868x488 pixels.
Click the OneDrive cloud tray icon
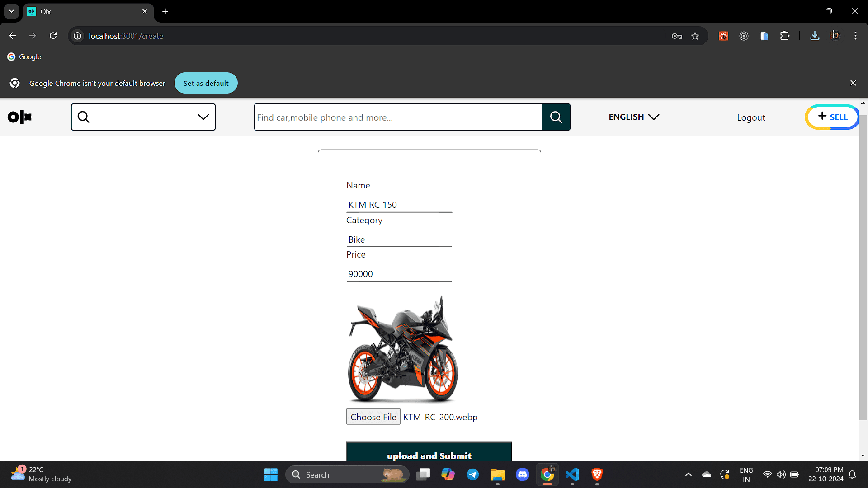tap(706, 474)
